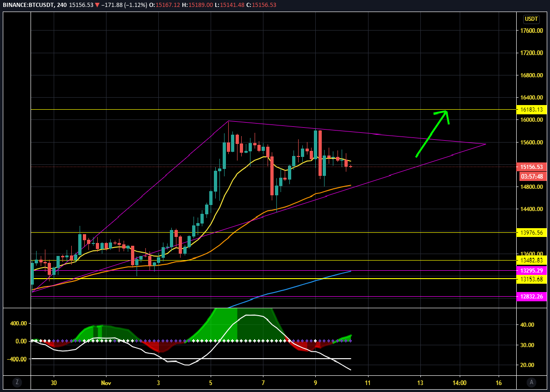Click the 14400.00 price scale value
Viewport: 550px width, 392px height.
[532, 209]
